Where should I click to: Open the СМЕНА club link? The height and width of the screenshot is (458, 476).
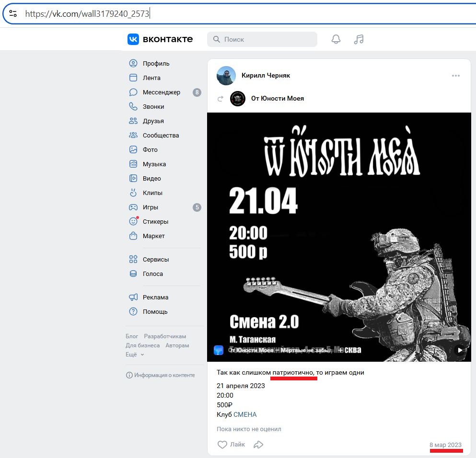[x=245, y=414]
